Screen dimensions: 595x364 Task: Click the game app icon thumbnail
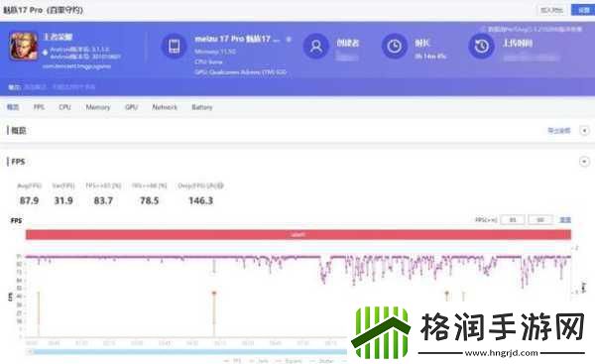click(x=24, y=46)
